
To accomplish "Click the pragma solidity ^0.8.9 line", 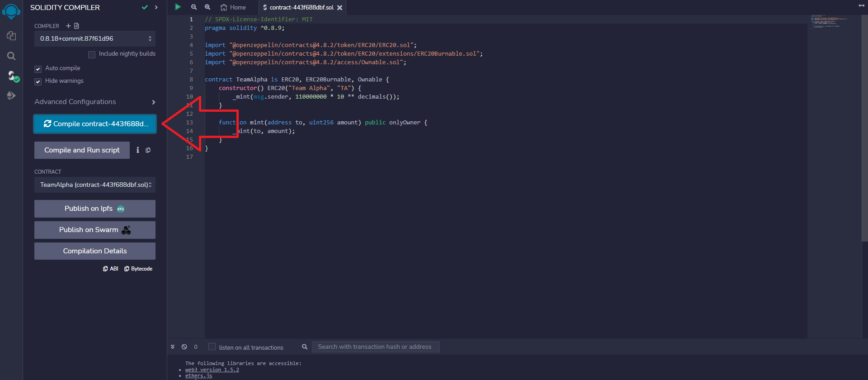I will 245,28.
